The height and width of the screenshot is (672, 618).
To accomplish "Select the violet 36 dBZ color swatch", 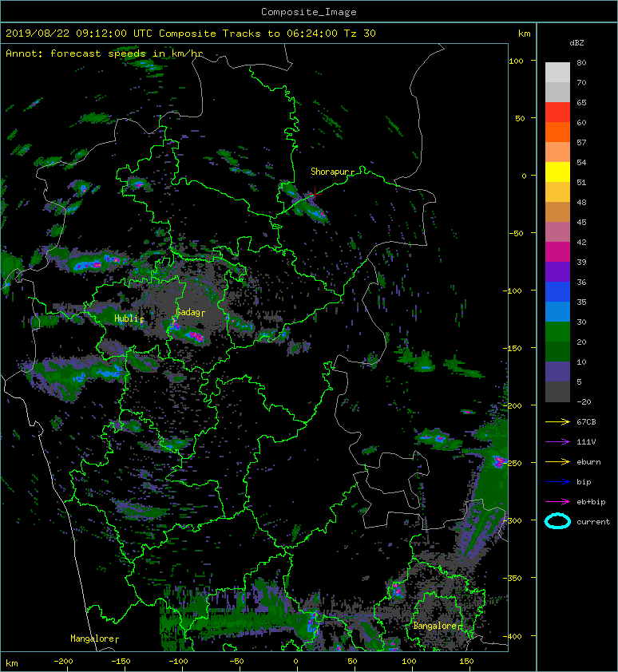I will pyautogui.click(x=557, y=271).
